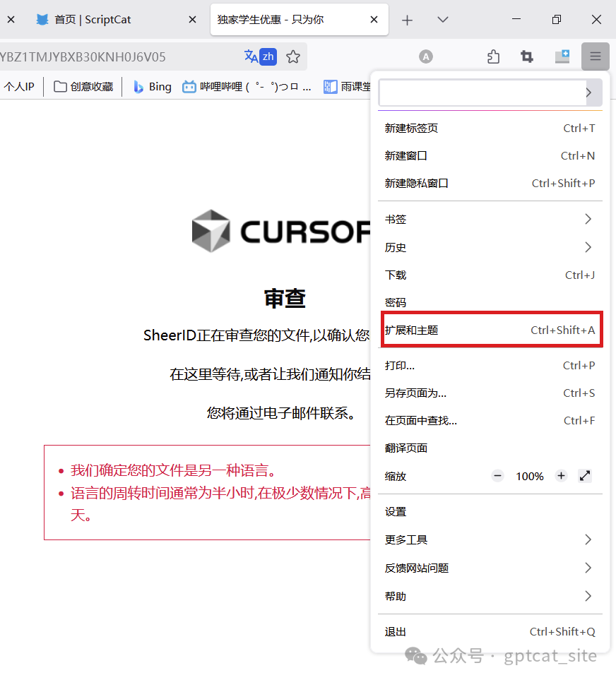This screenshot has height=680, width=616.
Task: Click the 您将通过电子邮件联系。 text
Action: tap(281, 413)
